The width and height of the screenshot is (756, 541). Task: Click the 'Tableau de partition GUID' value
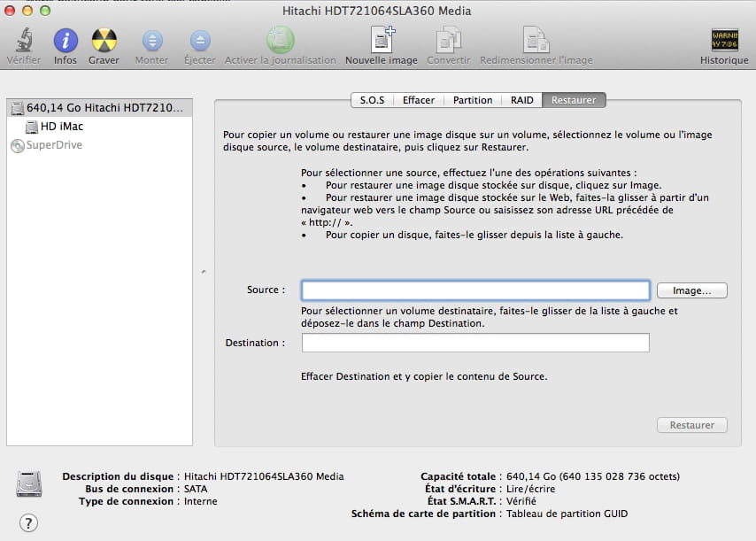pos(567,514)
